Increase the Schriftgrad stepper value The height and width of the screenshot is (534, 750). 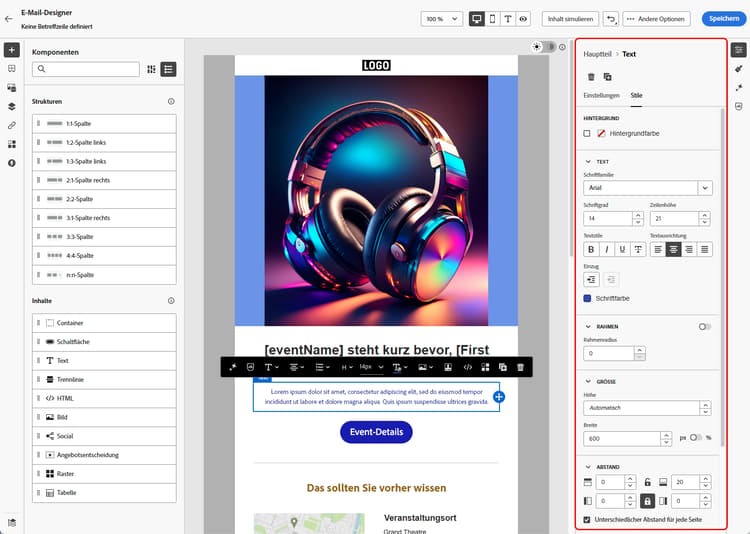coord(638,215)
